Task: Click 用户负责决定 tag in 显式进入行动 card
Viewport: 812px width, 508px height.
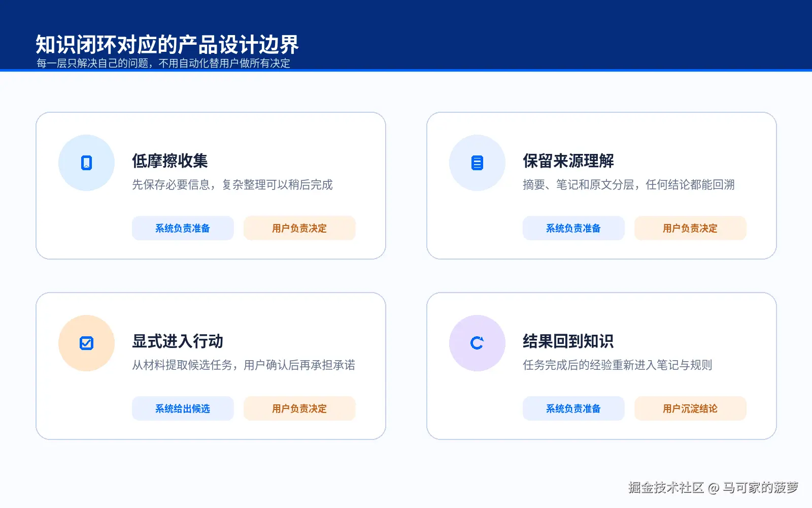Action: (x=299, y=408)
